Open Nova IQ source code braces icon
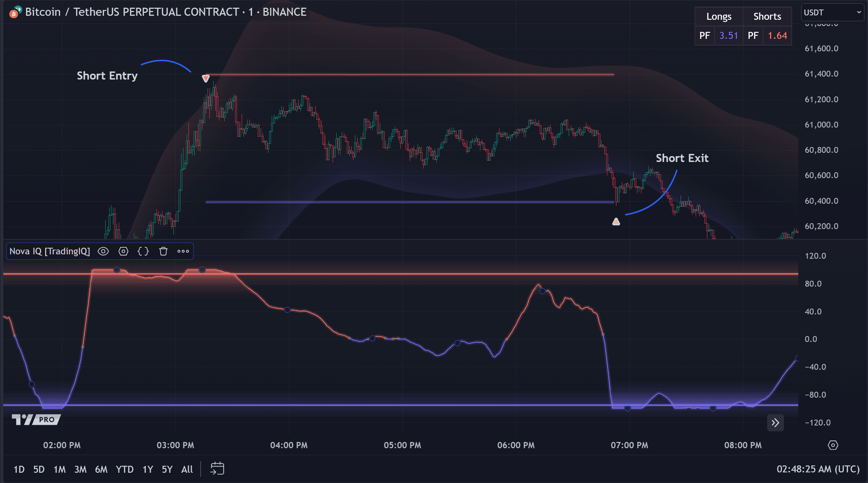 pos(143,251)
